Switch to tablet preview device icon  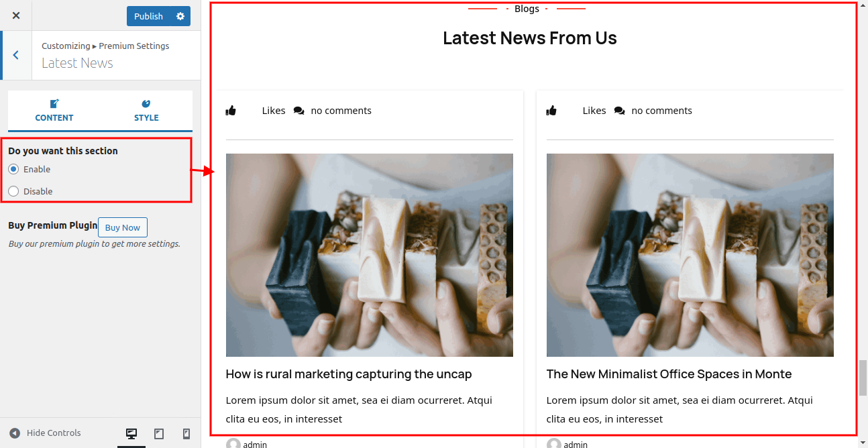click(x=159, y=434)
